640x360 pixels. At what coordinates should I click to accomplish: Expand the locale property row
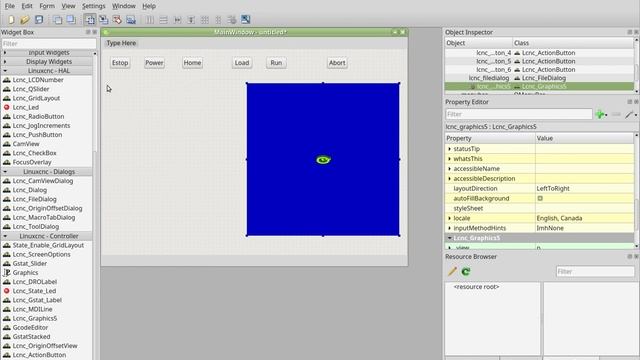pyautogui.click(x=450, y=218)
